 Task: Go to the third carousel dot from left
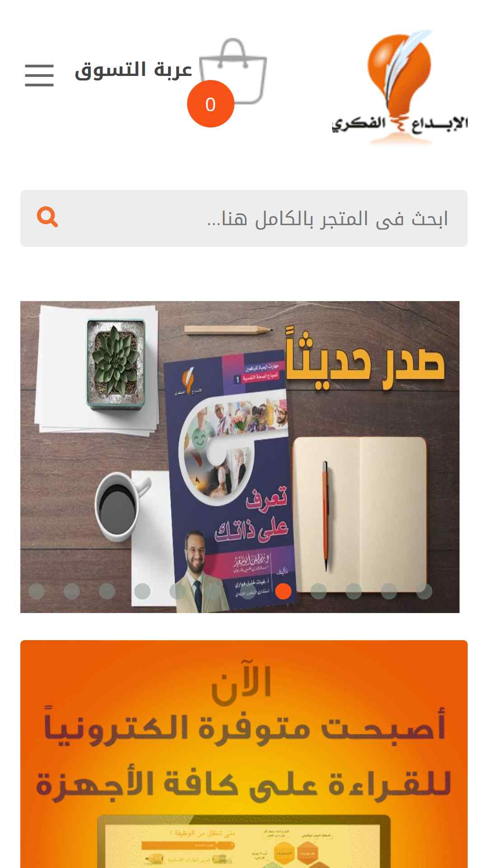click(x=107, y=591)
